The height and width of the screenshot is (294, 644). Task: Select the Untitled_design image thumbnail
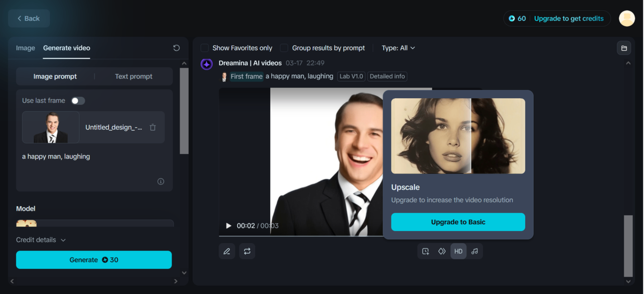(x=50, y=127)
